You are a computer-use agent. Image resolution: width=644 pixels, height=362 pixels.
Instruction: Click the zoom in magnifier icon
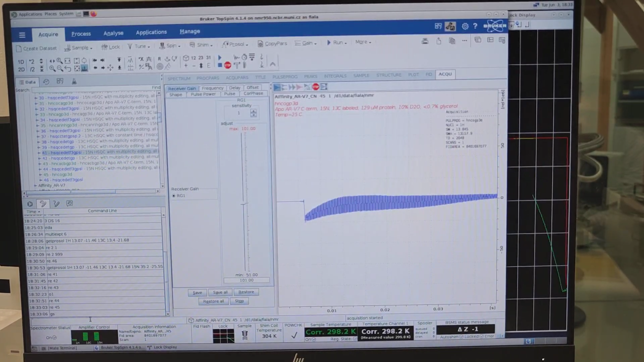(52, 68)
